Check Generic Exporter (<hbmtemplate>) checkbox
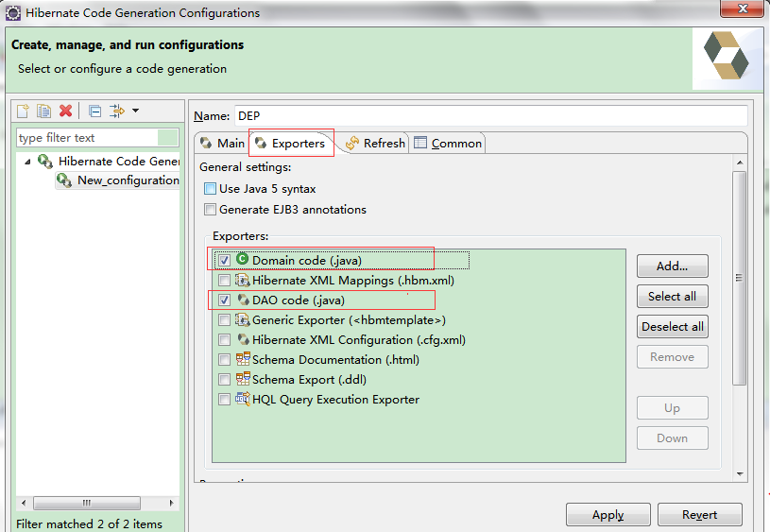This screenshot has height=532, width=770. 225,320
